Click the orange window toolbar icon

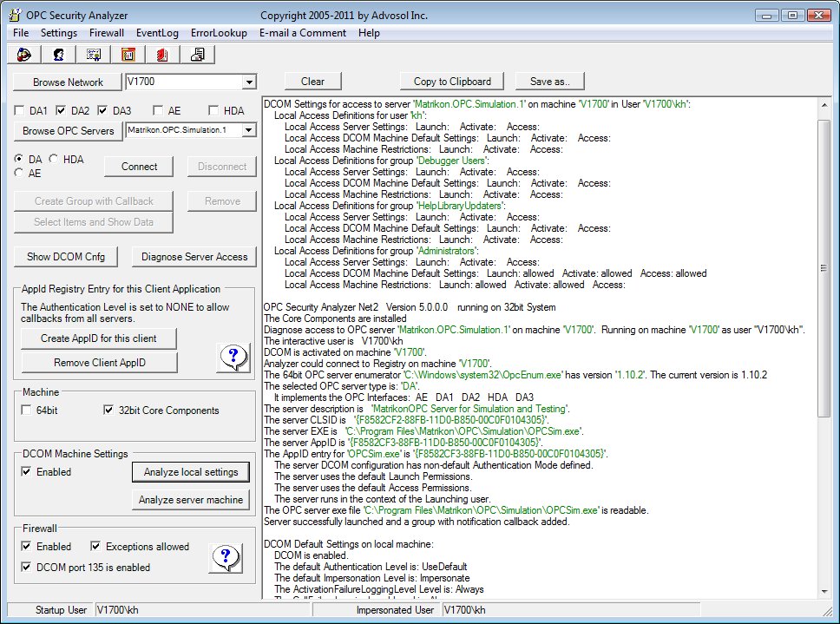[128, 55]
